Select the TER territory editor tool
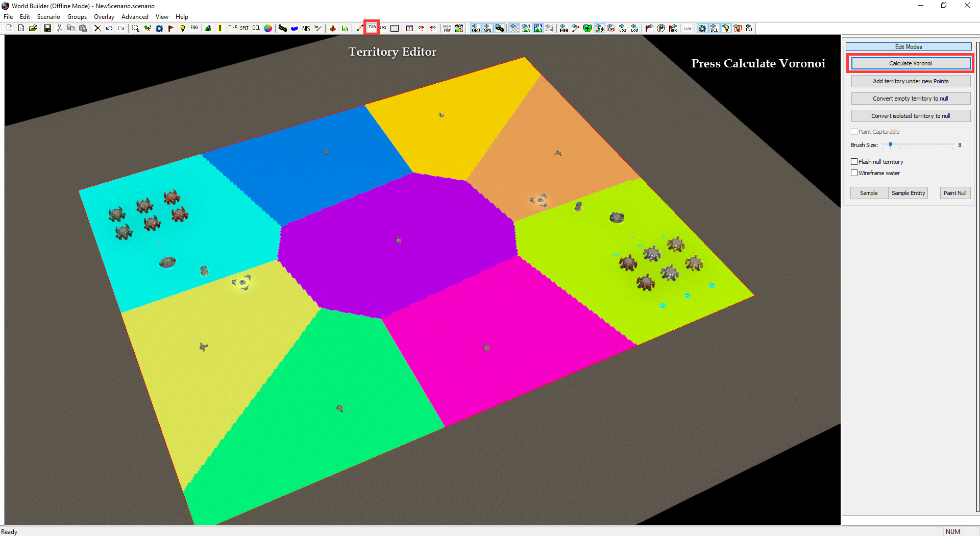Viewport: 980px width, 536px height. (372, 28)
